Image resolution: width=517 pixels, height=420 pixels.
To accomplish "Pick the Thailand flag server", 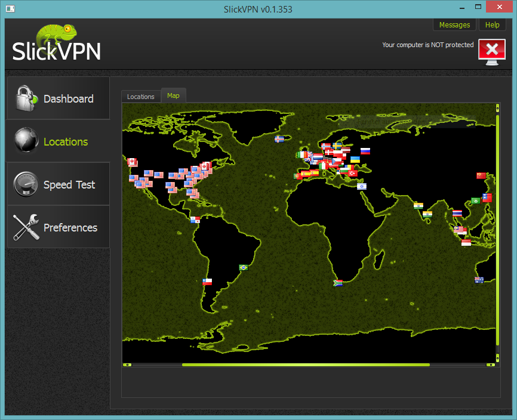I will [457, 213].
